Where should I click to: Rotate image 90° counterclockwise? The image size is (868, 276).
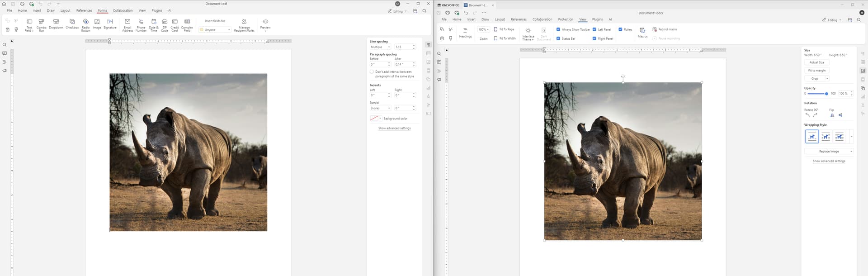(x=807, y=115)
